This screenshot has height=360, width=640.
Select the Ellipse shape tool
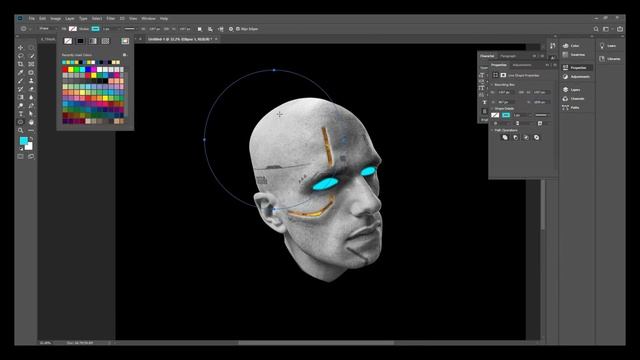pyautogui.click(x=20, y=122)
